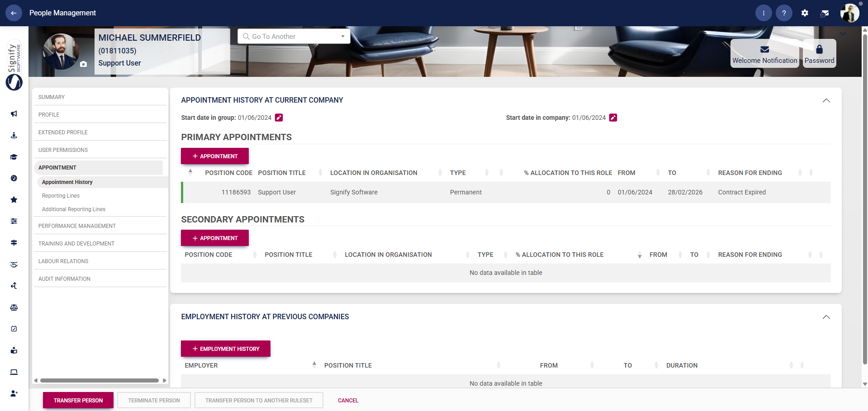Collapse Employment History at Previous Companies section
The height and width of the screenshot is (411, 868).
coord(826,317)
